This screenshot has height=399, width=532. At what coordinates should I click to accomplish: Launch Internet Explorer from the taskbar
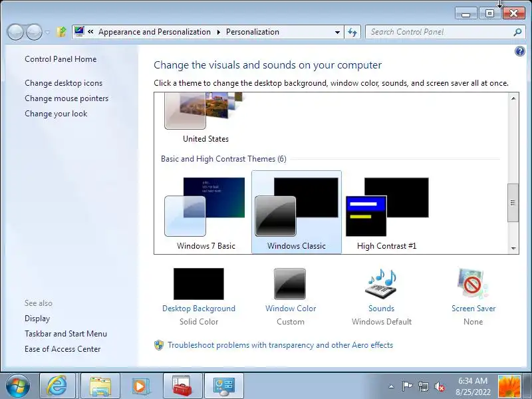(x=57, y=386)
